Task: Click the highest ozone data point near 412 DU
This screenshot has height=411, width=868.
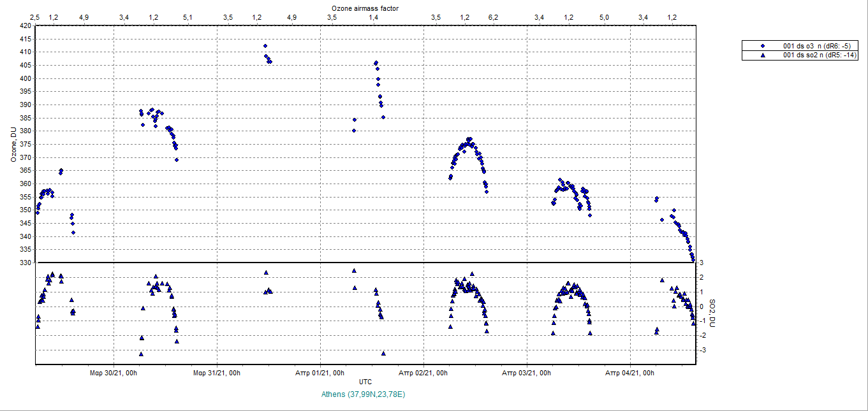Action: pyautogui.click(x=265, y=46)
